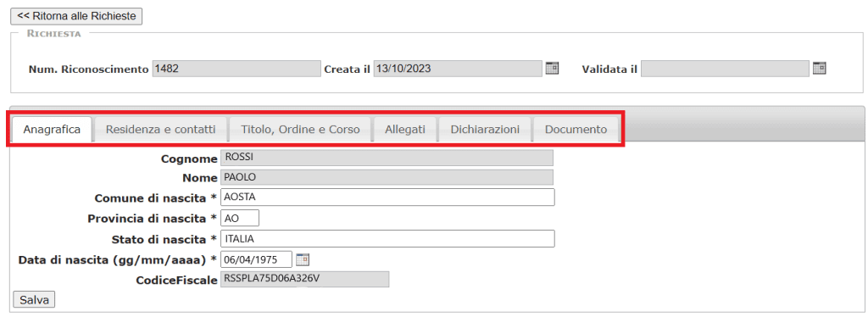The height and width of the screenshot is (317, 868).
Task: Open calendar picker next to Validata il
Action: [820, 69]
